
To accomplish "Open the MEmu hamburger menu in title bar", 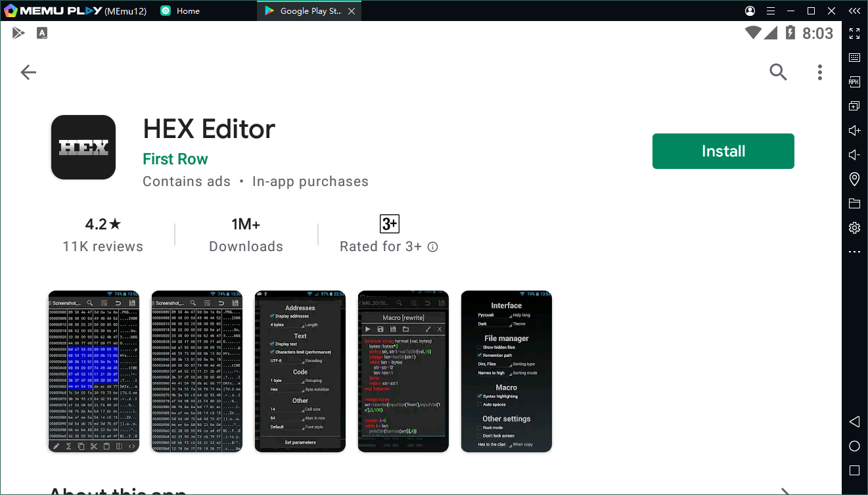I will tap(771, 11).
